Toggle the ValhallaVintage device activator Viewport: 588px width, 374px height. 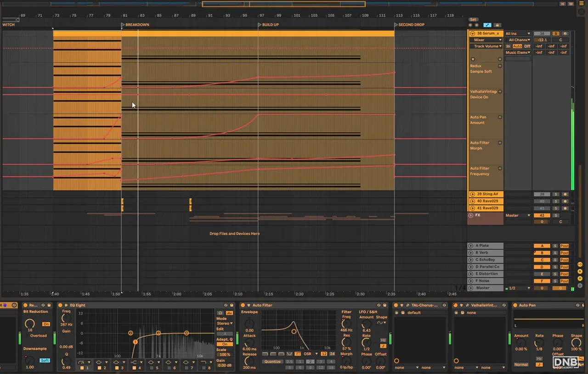tap(455, 305)
